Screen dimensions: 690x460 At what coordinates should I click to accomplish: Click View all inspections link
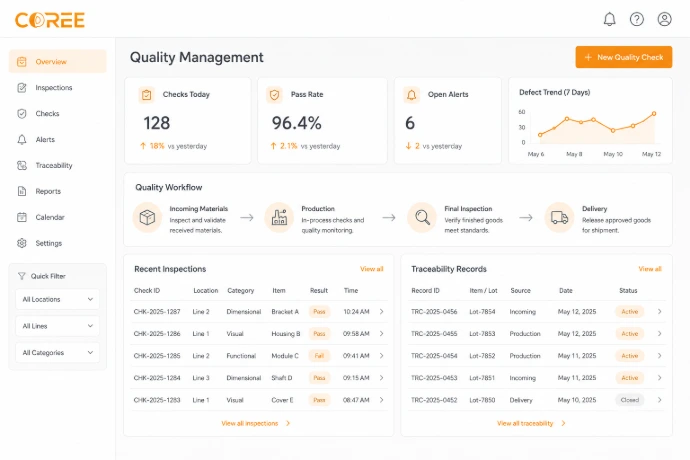[256, 423]
